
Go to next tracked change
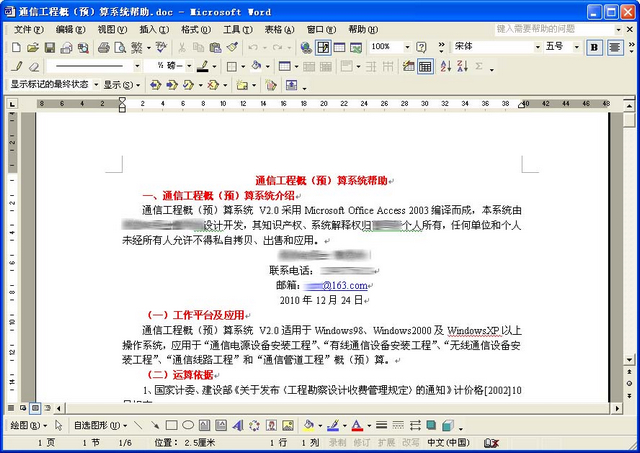pyautogui.click(x=172, y=85)
